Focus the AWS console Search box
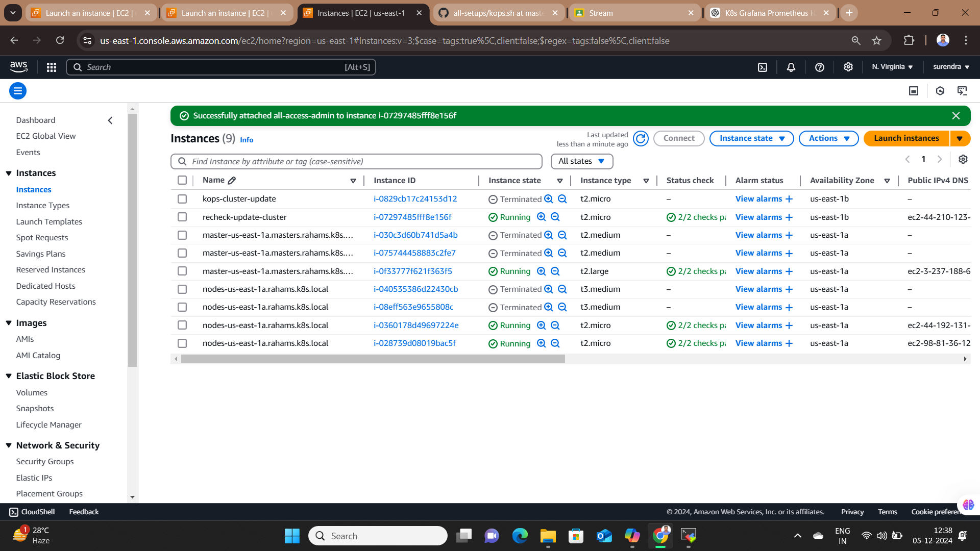This screenshot has height=551, width=980. (x=221, y=67)
